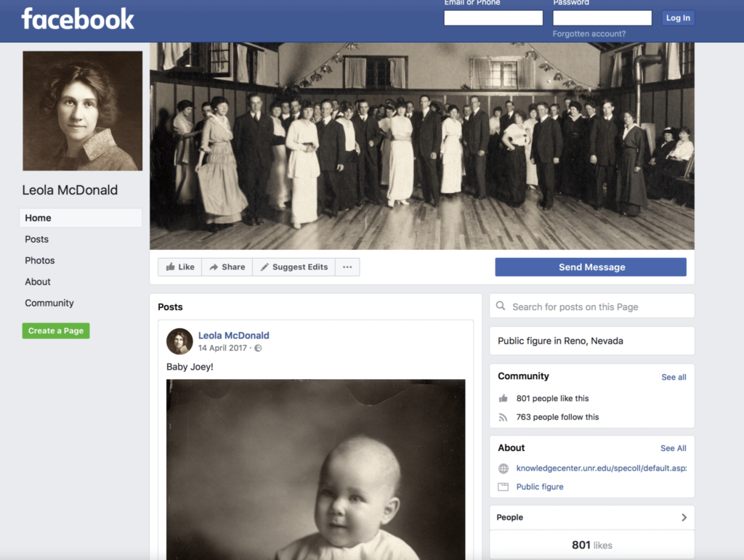Click the Share arrow icon
Viewport: 744px width, 560px height.
click(214, 267)
